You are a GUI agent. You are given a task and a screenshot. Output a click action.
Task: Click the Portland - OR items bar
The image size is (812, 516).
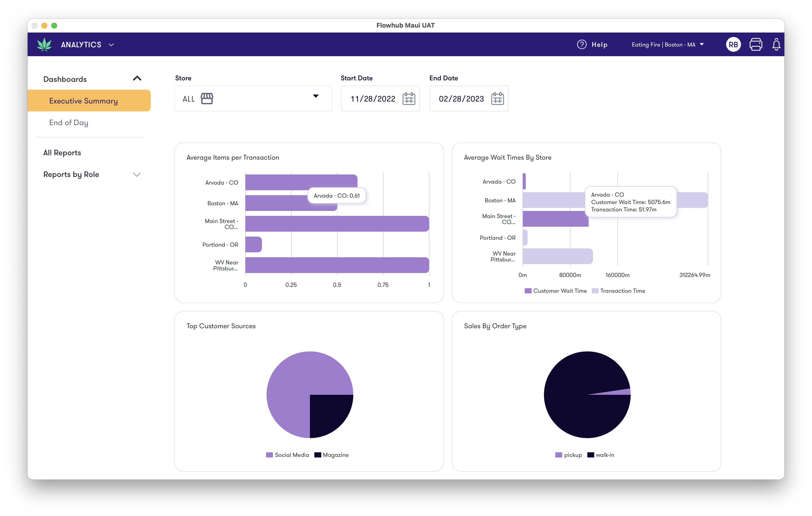254,244
